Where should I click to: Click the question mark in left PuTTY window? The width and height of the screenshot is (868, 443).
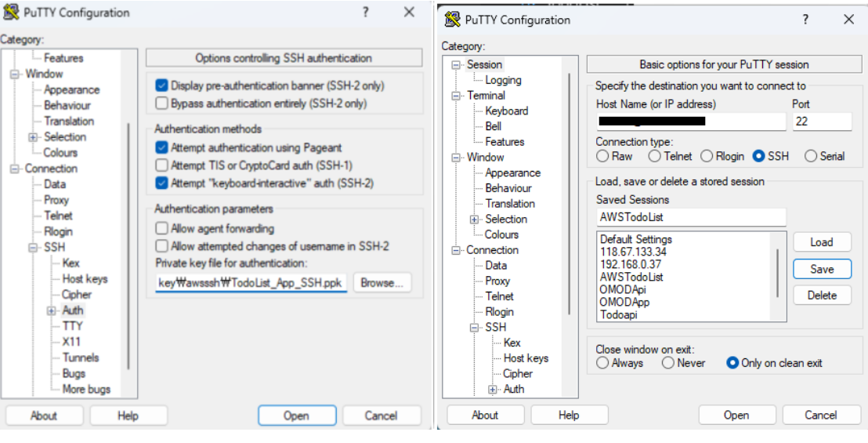coord(365,13)
